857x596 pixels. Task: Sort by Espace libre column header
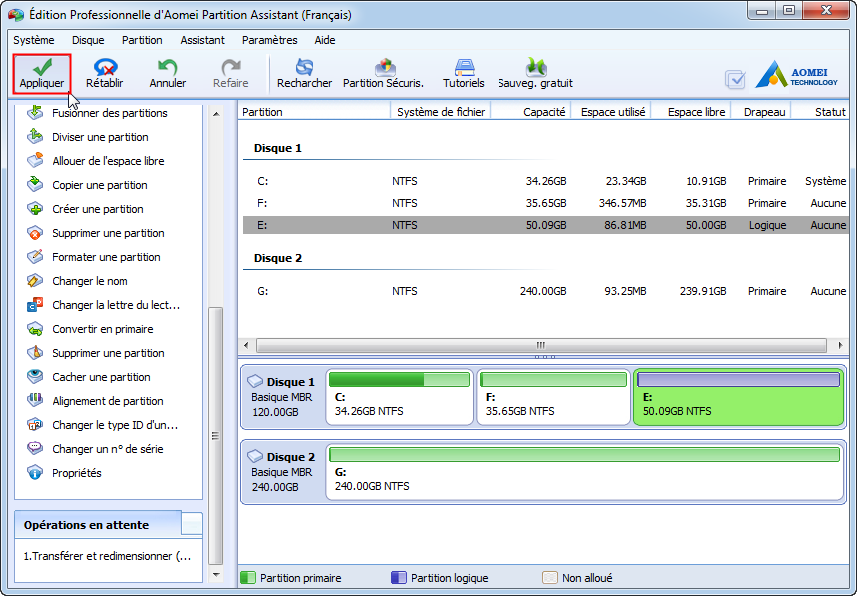click(691, 112)
